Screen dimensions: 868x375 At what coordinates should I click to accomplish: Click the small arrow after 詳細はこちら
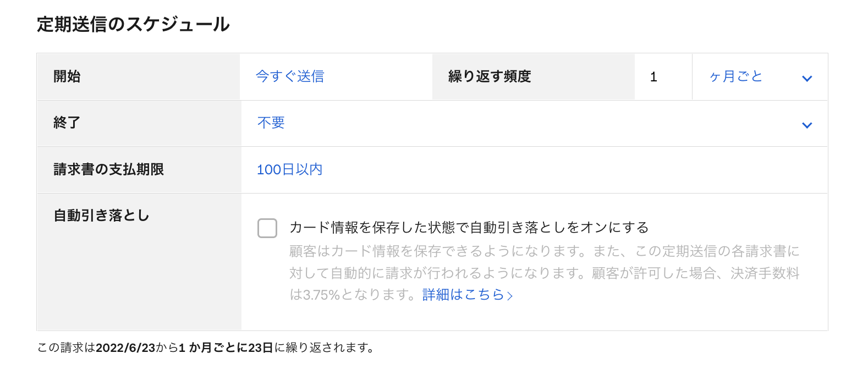point(510,296)
